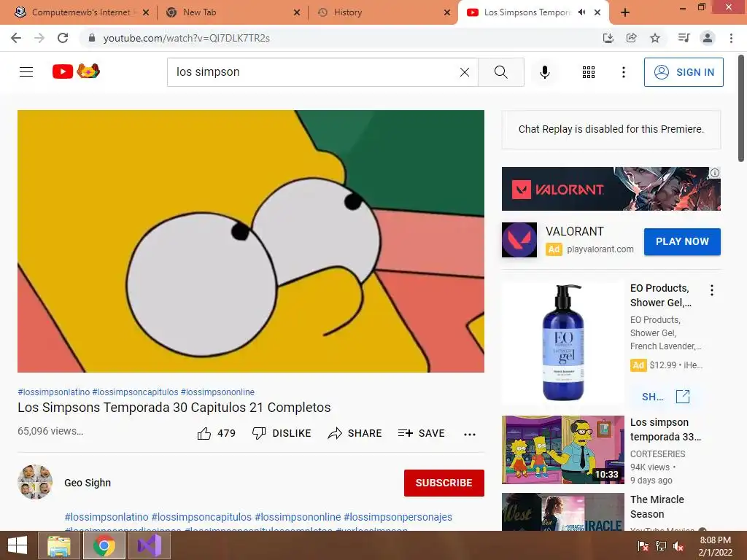Click the Valorant banner ad
This screenshot has width=747, height=560.
coord(611,189)
